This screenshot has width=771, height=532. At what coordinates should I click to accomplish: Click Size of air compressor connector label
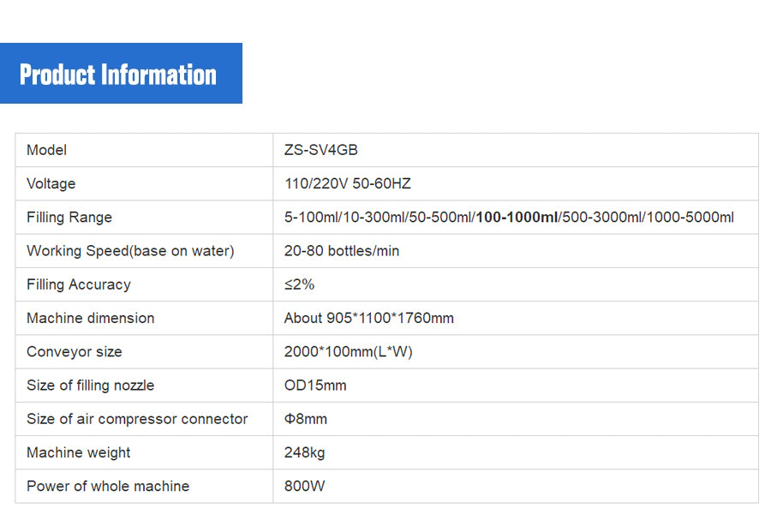click(x=137, y=419)
